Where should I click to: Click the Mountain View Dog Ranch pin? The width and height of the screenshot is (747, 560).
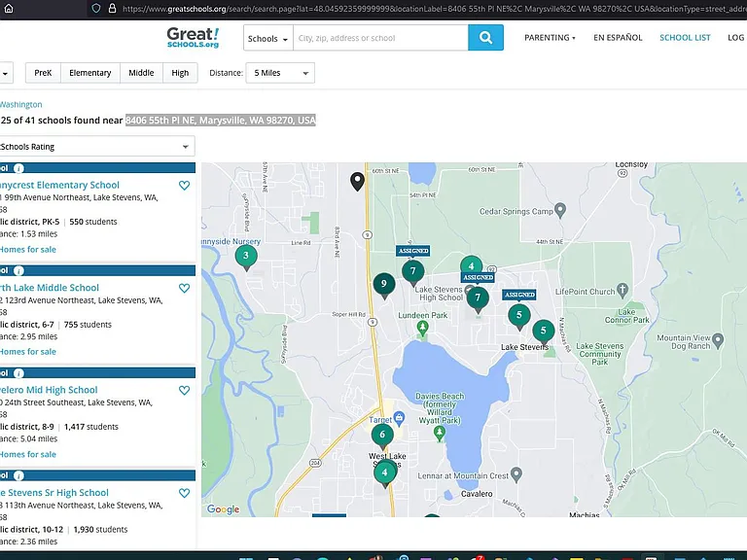[x=718, y=340]
